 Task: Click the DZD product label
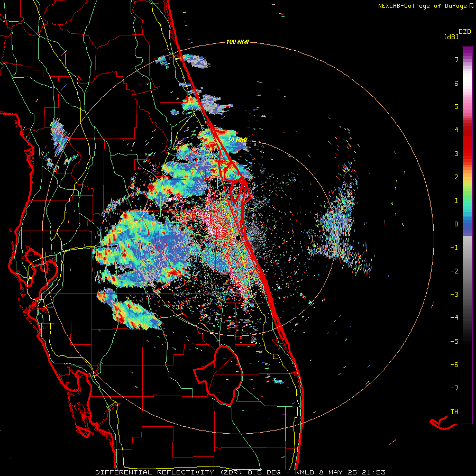(x=464, y=32)
